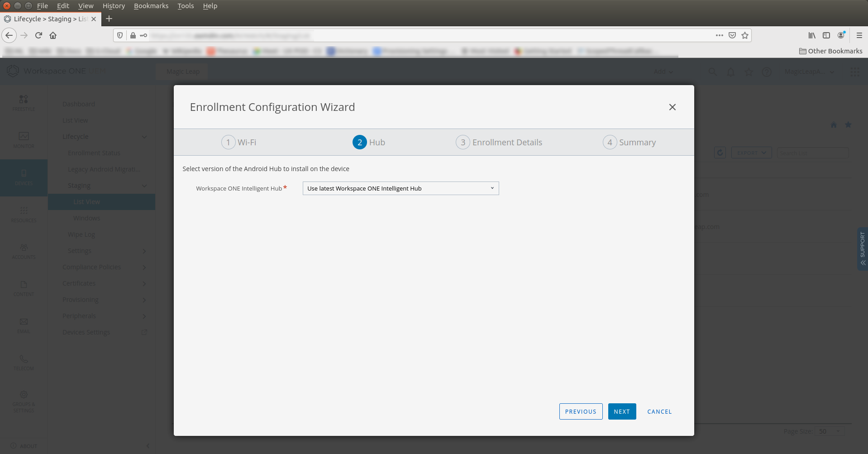
Task: Click the browser back arrow
Action: click(x=9, y=35)
